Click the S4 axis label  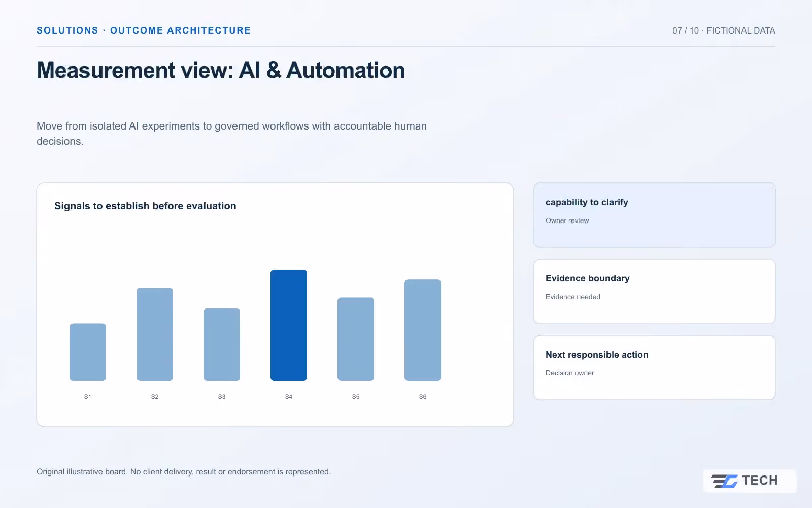click(x=289, y=397)
